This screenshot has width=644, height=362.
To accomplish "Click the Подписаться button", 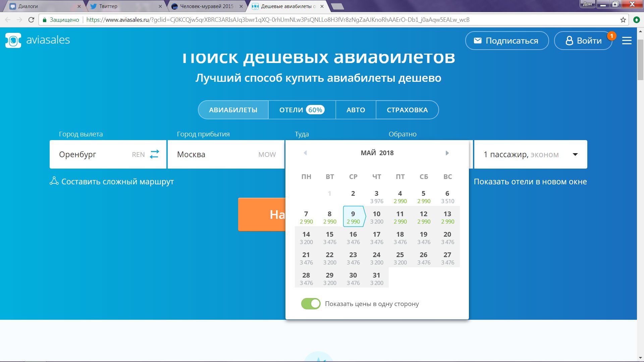I will click(x=506, y=41).
